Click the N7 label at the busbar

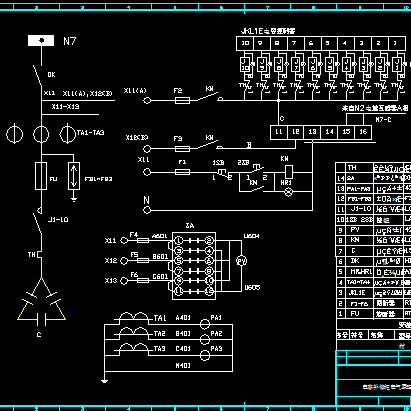click(x=70, y=41)
